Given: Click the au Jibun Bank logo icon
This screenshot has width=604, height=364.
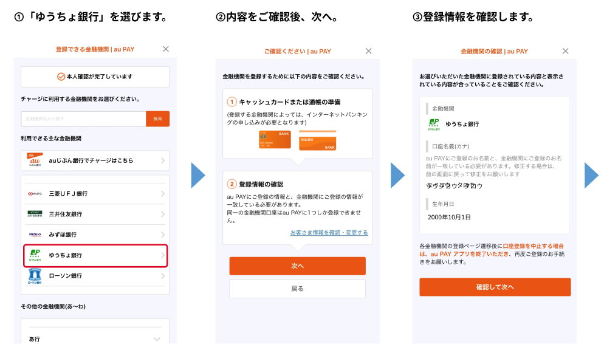Looking at the screenshot, I should click(x=35, y=160).
